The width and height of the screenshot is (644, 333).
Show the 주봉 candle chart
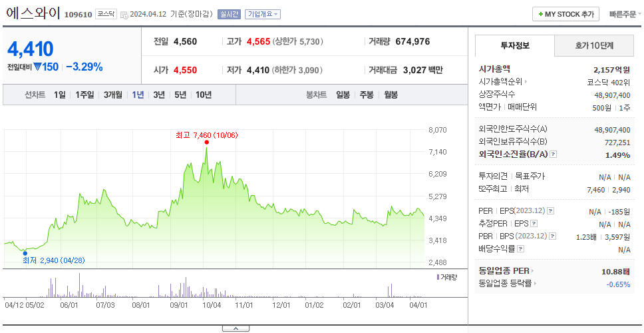click(367, 95)
